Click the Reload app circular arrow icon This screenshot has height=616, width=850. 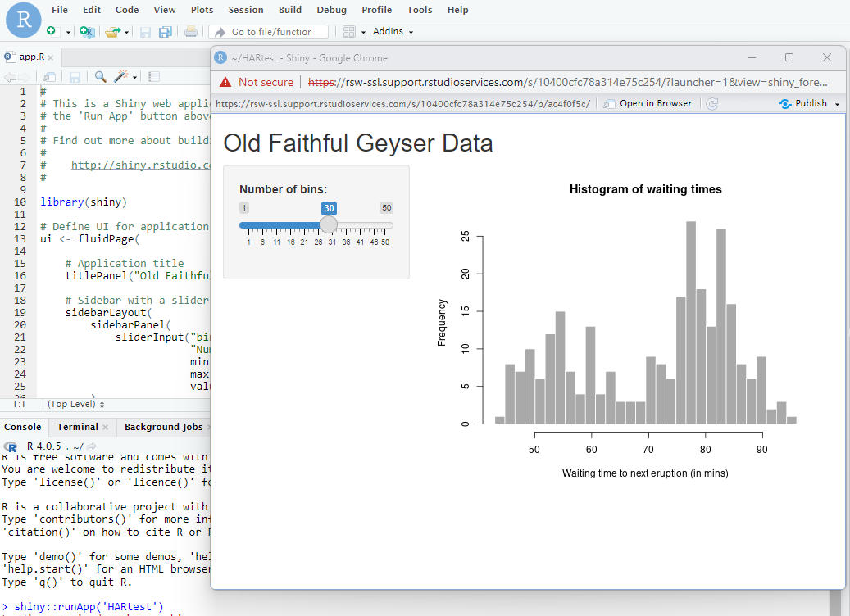[x=712, y=103]
